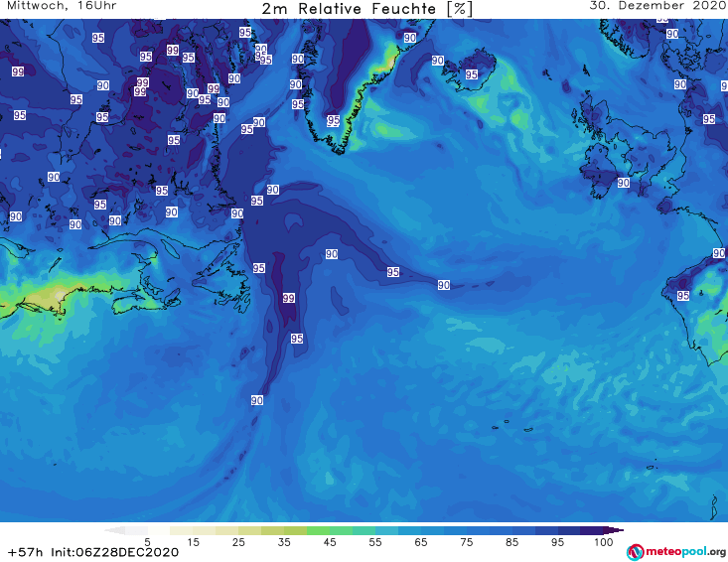Click the 99 contour label in the mid-Atlantic

[288, 298]
